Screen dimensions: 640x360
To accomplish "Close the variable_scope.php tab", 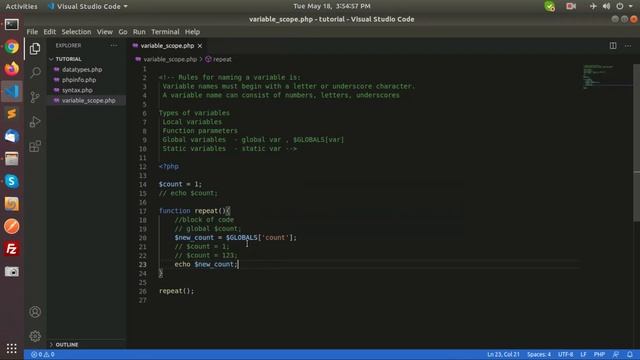I will [x=200, y=46].
